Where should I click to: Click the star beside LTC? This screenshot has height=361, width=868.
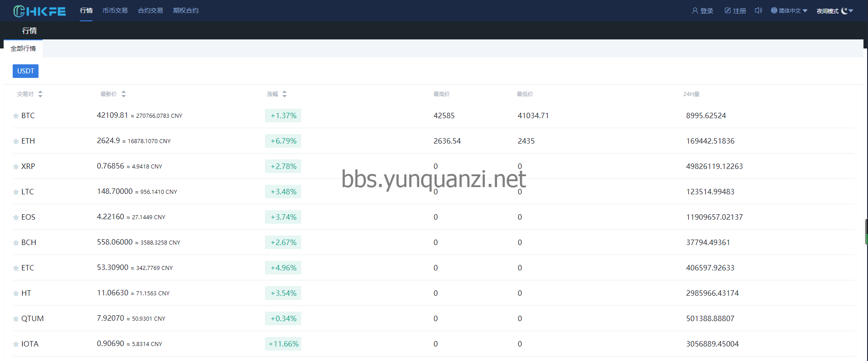click(x=16, y=192)
